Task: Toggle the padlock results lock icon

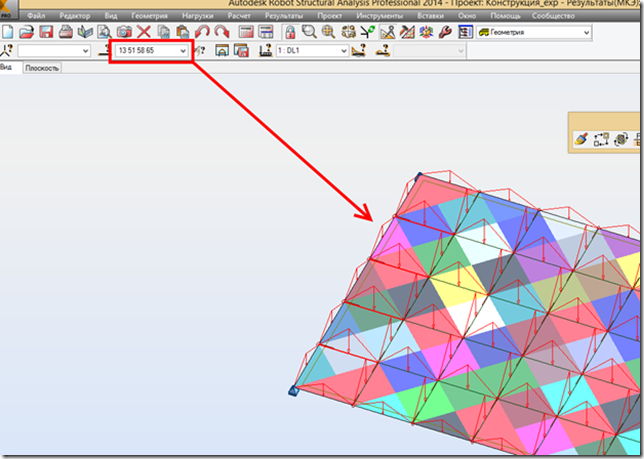Action: (x=290, y=32)
